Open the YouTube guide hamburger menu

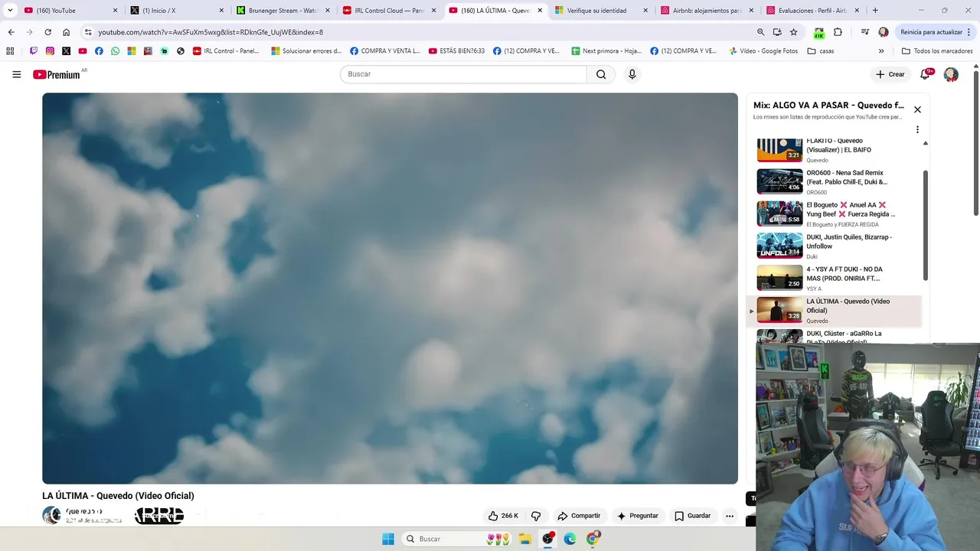(x=16, y=74)
